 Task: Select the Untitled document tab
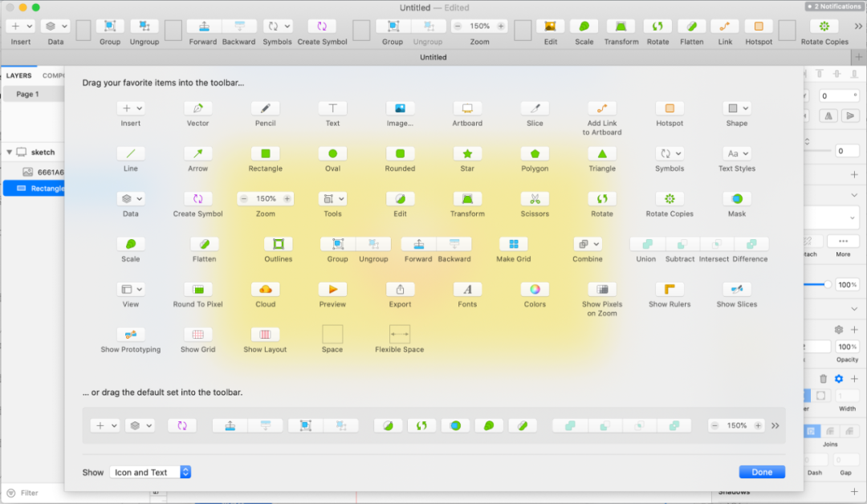(433, 58)
